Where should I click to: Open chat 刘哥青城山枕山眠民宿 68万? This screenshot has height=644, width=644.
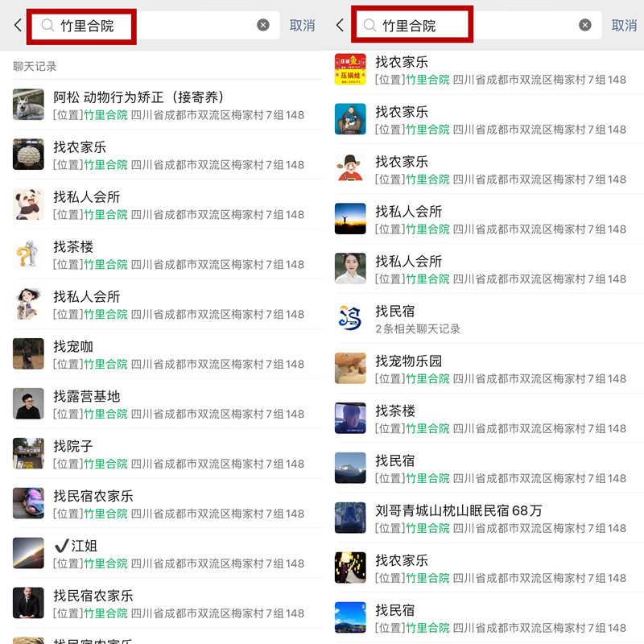pos(489,518)
